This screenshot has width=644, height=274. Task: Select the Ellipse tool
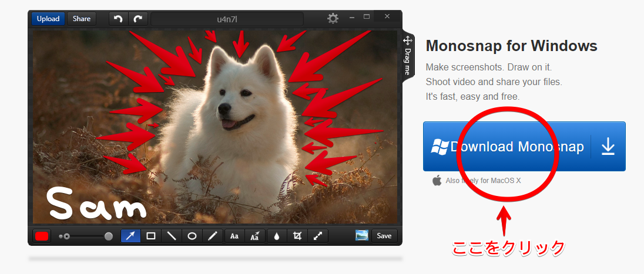[x=192, y=236]
